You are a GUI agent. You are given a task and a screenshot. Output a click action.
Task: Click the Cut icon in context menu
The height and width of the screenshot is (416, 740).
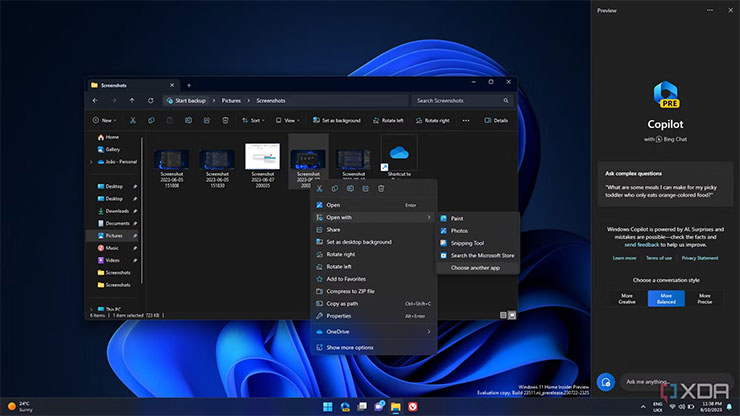click(x=319, y=188)
